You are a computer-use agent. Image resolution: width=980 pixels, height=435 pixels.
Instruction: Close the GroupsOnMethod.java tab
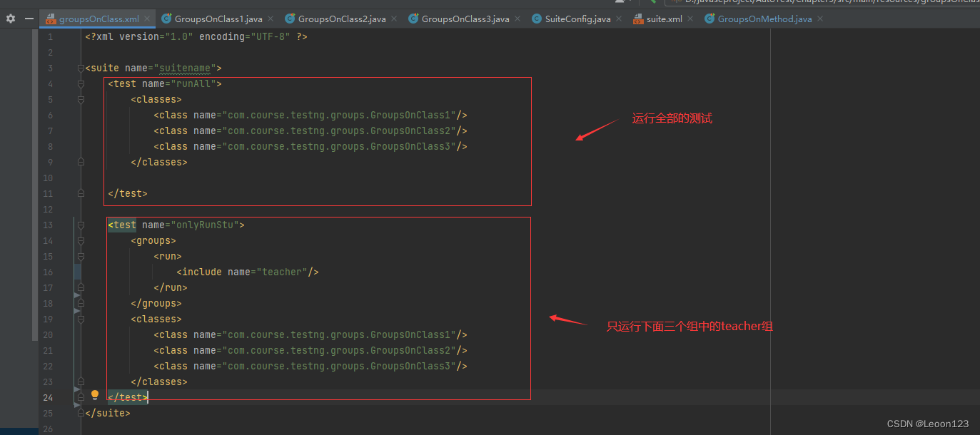[x=819, y=19]
